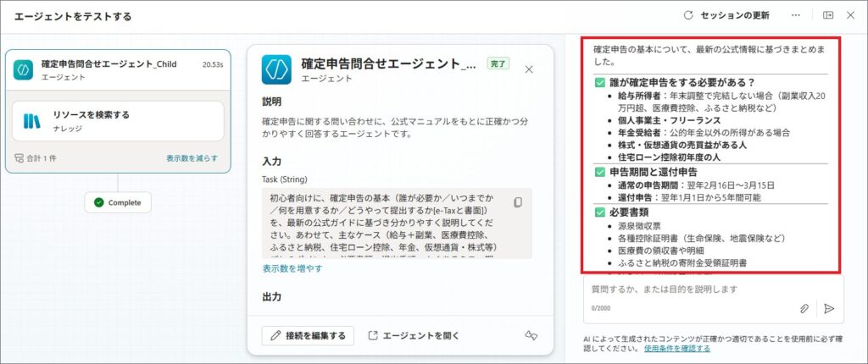This screenshot has width=868, height=364.
Task: Click the thumbs feedback icon
Action: tap(531, 336)
